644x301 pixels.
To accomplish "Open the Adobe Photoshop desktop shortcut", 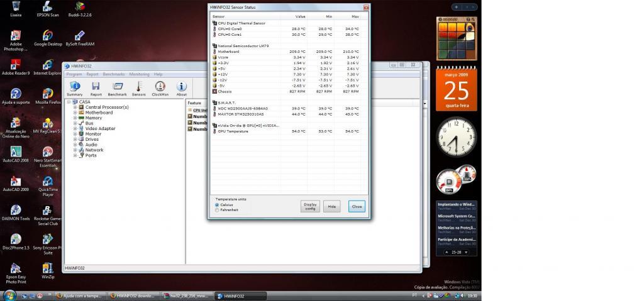I will pos(16,40).
